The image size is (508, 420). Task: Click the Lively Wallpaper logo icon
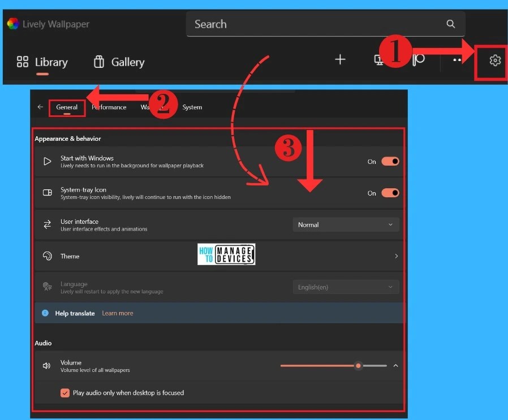pos(13,24)
